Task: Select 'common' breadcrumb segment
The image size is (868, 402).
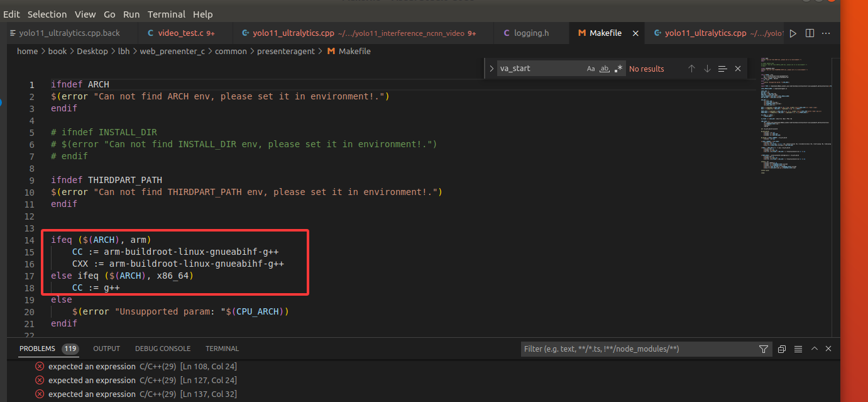Action: pyautogui.click(x=231, y=52)
